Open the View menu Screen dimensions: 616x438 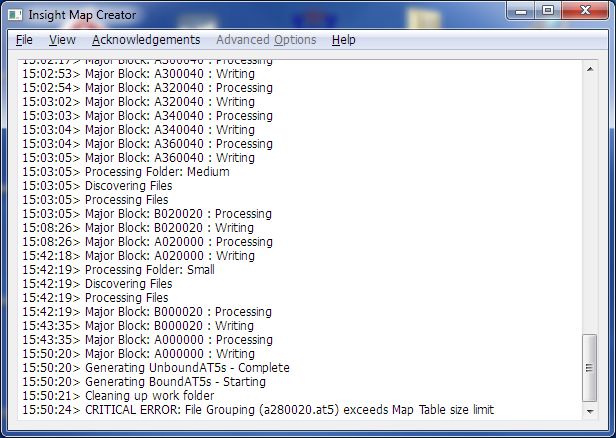[62, 40]
